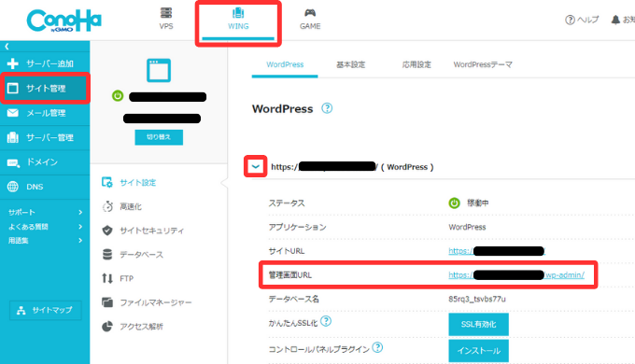Click the アプリケーション value WordPress
635x364 pixels.
467,227
